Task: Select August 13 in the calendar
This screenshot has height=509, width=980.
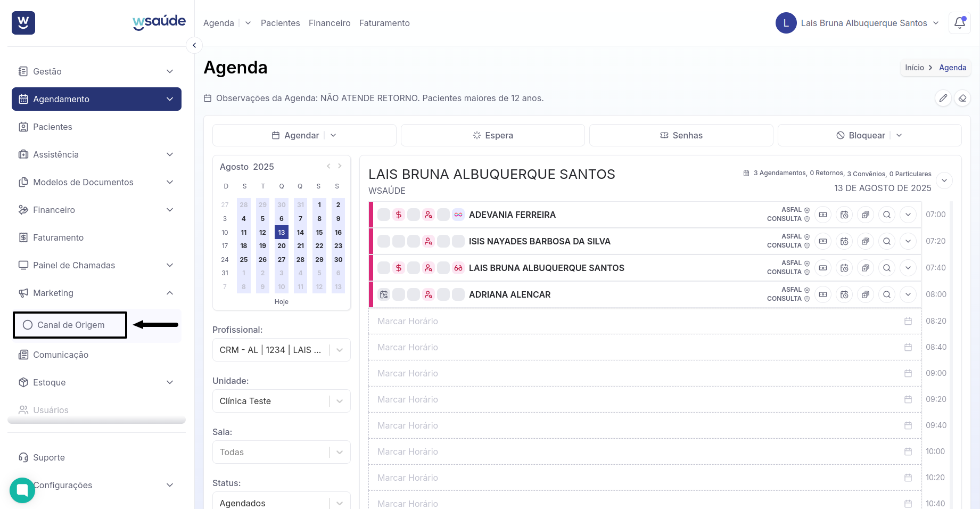Action: pos(282,232)
